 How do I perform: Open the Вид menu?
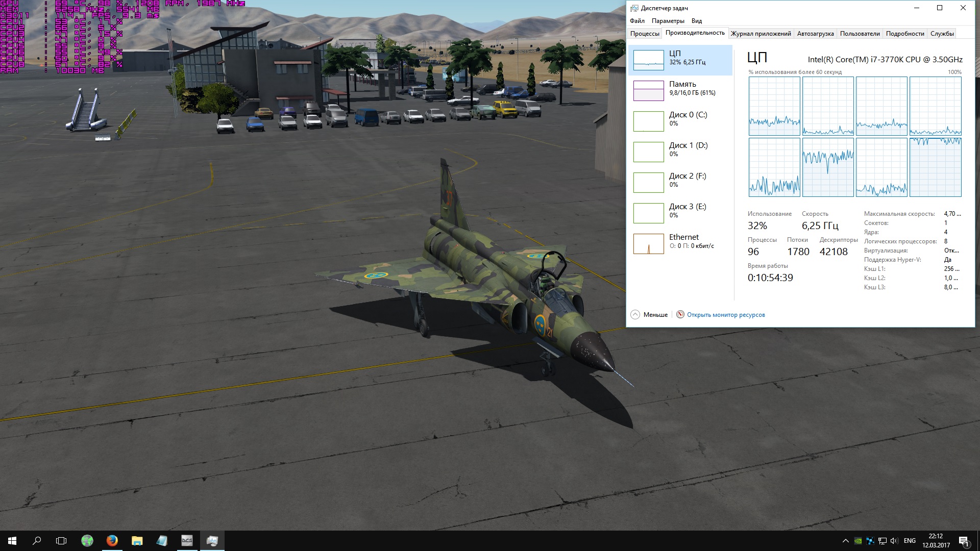point(696,21)
